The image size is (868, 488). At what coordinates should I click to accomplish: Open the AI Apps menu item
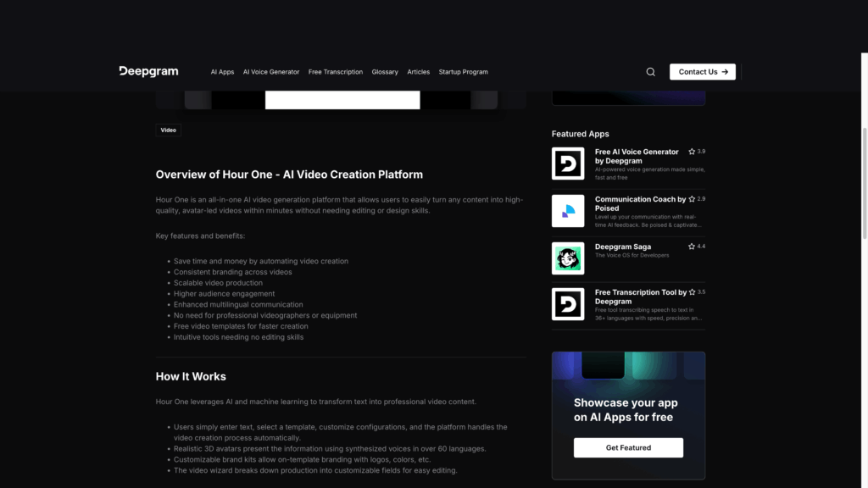click(222, 72)
